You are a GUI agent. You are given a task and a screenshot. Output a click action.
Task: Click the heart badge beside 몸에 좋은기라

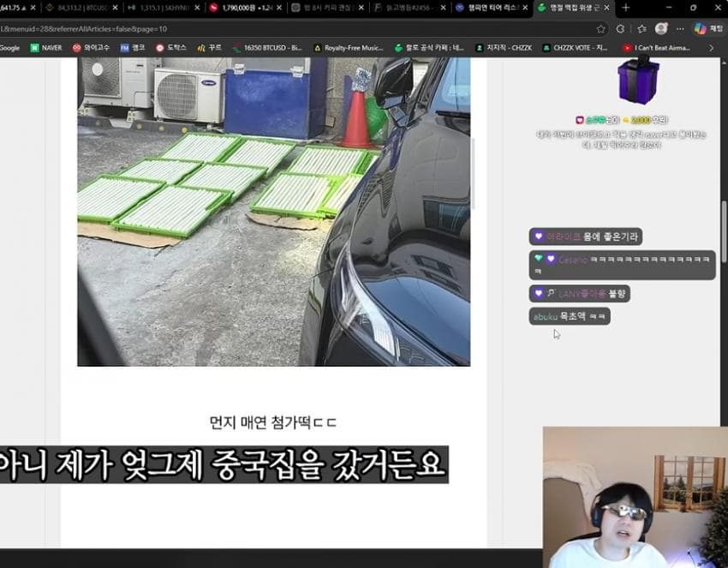539,236
